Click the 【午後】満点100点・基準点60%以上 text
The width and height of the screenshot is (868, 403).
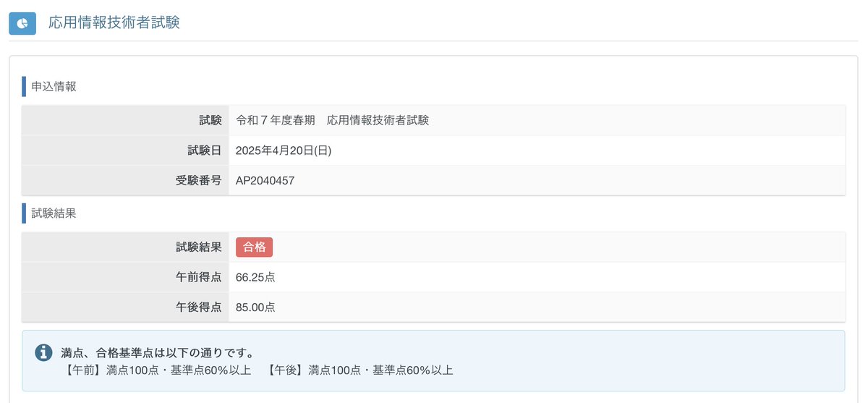pyautogui.click(x=359, y=370)
